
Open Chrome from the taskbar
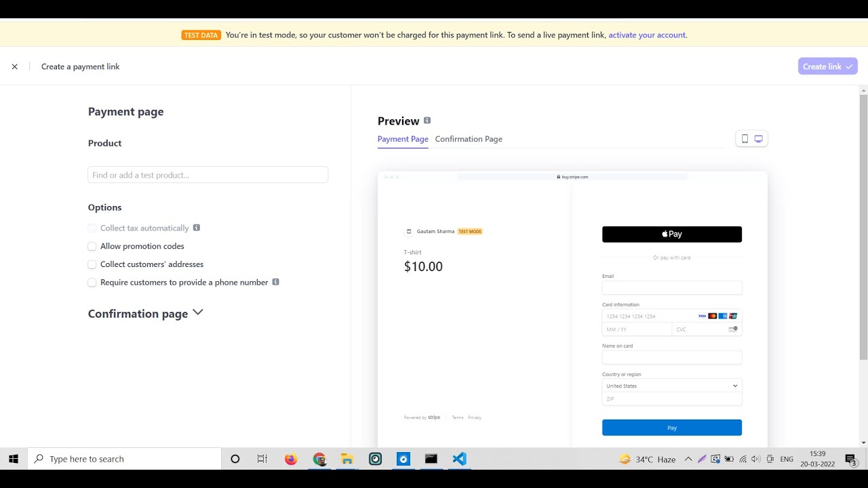click(319, 459)
